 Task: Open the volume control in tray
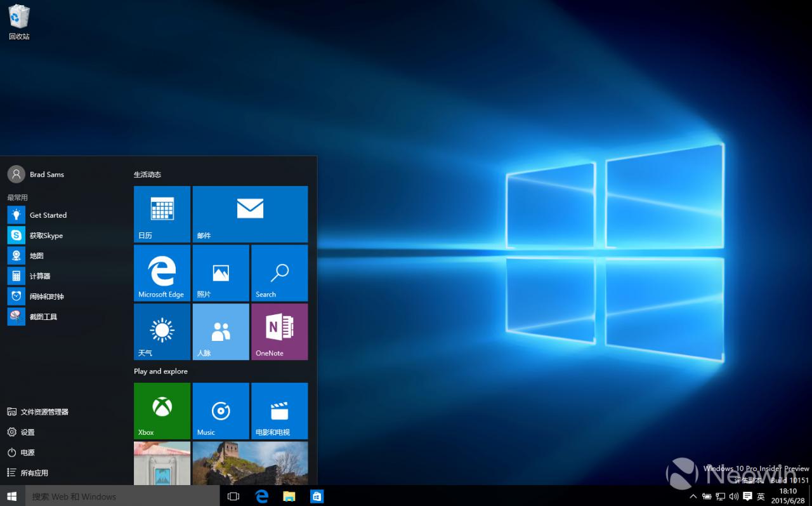tap(734, 496)
